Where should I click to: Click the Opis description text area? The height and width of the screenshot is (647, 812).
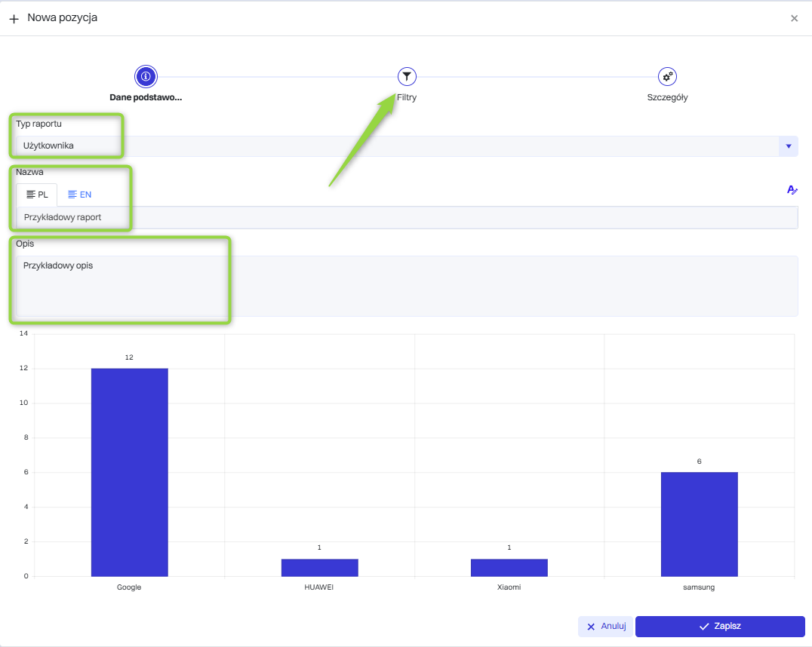[406, 286]
